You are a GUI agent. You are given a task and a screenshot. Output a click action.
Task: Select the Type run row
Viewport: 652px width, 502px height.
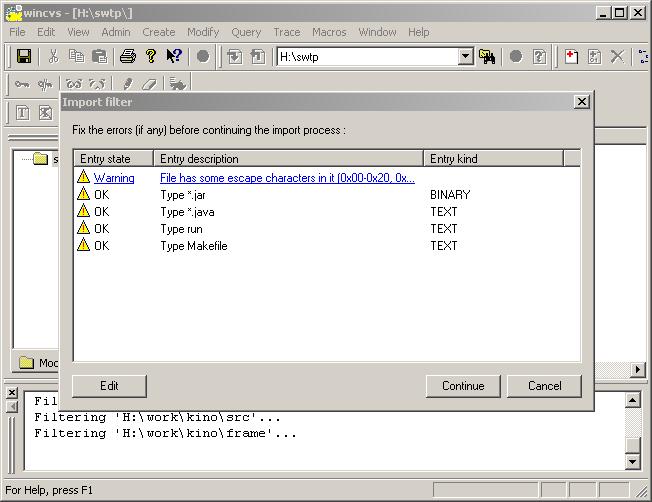pyautogui.click(x=327, y=229)
